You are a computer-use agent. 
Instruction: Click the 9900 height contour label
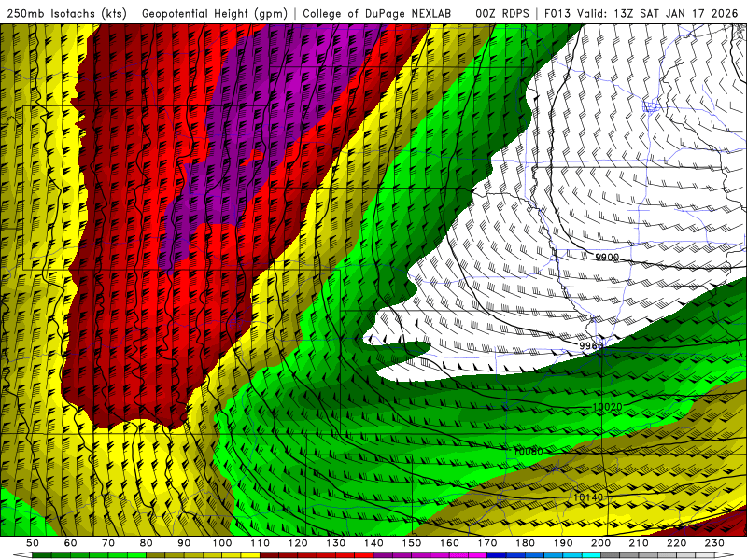pyautogui.click(x=607, y=258)
